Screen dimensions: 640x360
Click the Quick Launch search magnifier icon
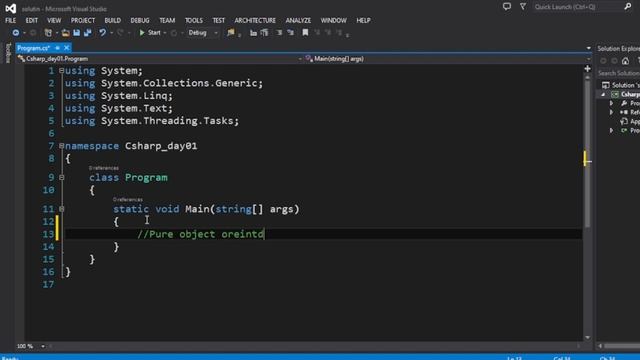(x=628, y=7)
